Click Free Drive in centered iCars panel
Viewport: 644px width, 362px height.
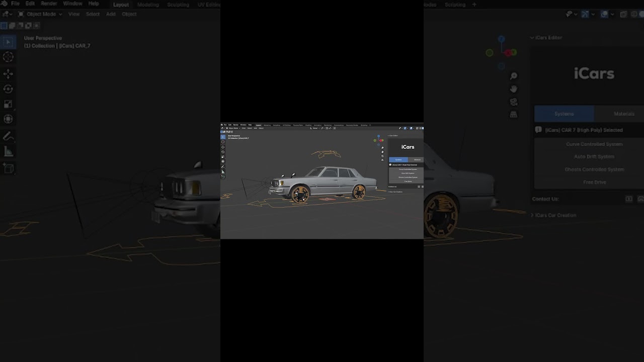point(407,182)
